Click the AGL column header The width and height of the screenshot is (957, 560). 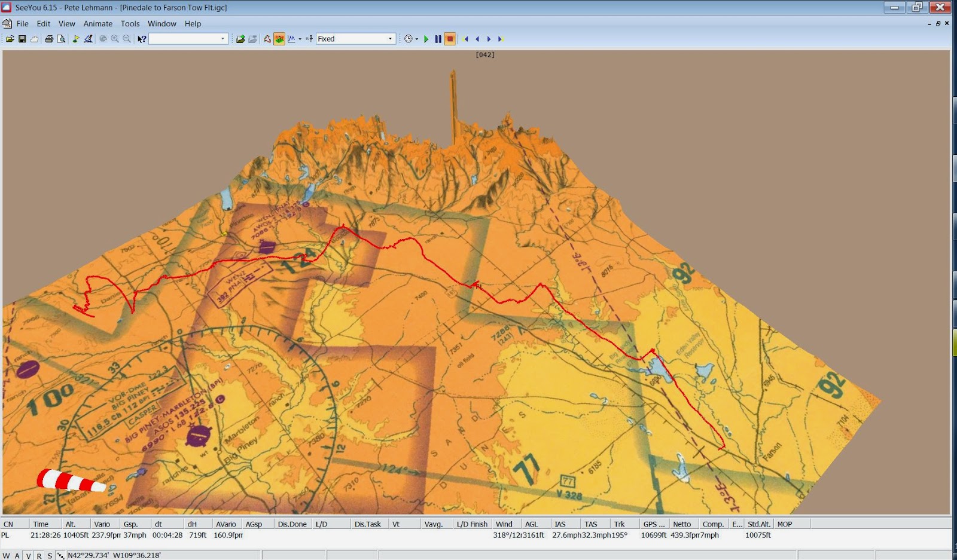536,524
